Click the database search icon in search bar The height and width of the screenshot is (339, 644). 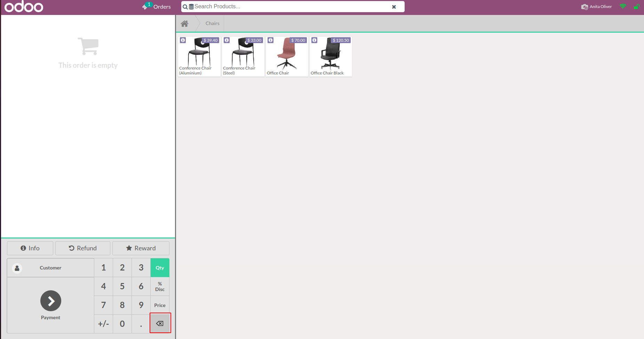(x=191, y=7)
